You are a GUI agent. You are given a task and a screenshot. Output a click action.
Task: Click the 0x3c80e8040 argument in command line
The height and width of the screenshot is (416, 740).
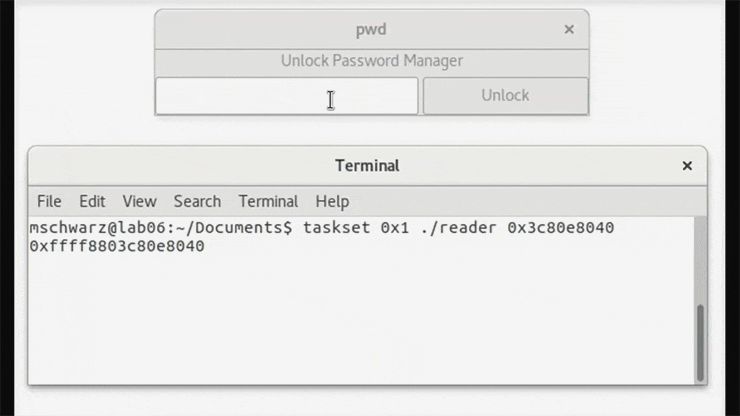[561, 228]
